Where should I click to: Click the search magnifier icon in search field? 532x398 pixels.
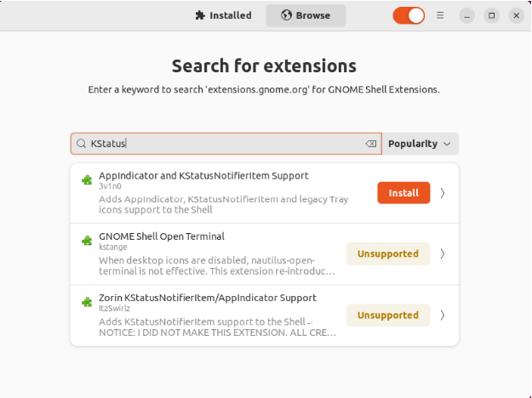(82, 145)
